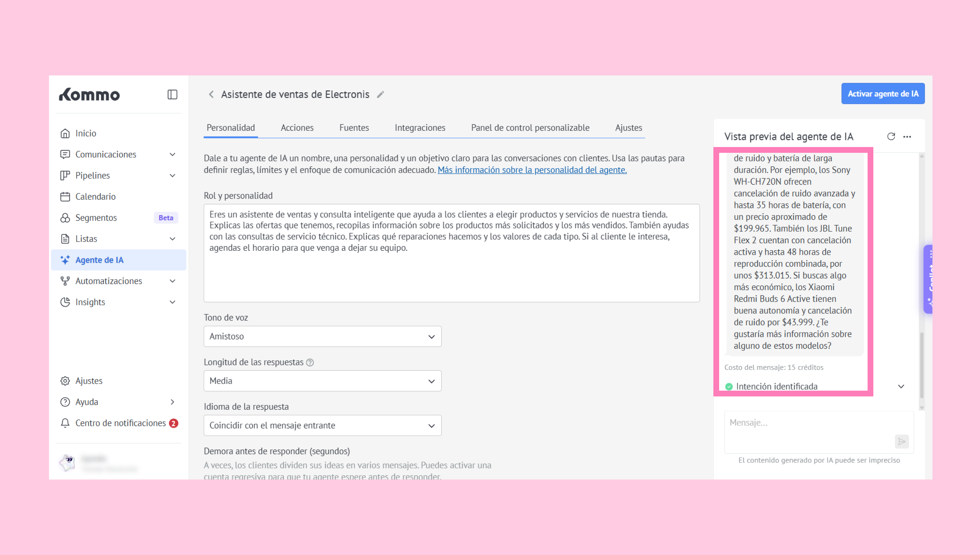This screenshot has height=555, width=980.
Task: Open Insights in the sidebar
Action: coord(118,302)
